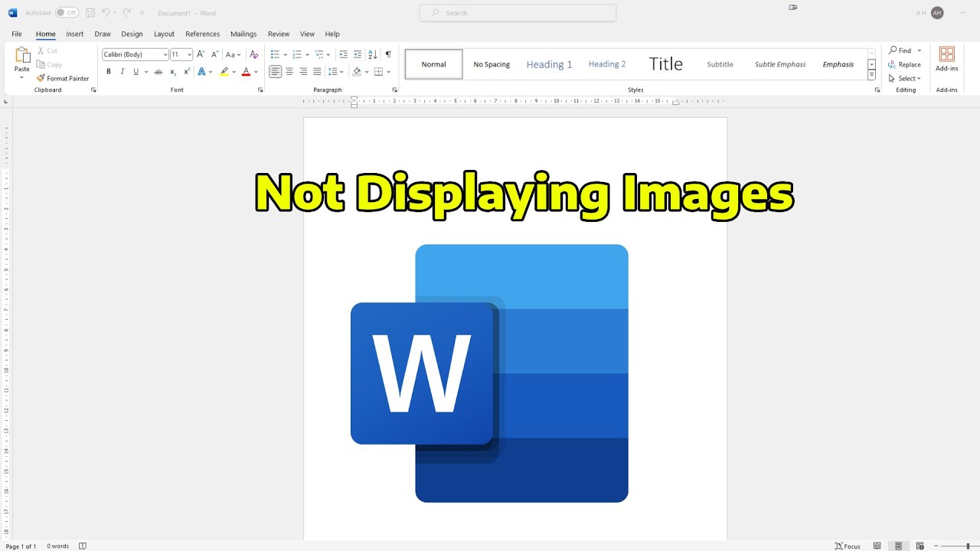980x551 pixels.
Task: Click the Replace button
Action: click(x=905, y=64)
